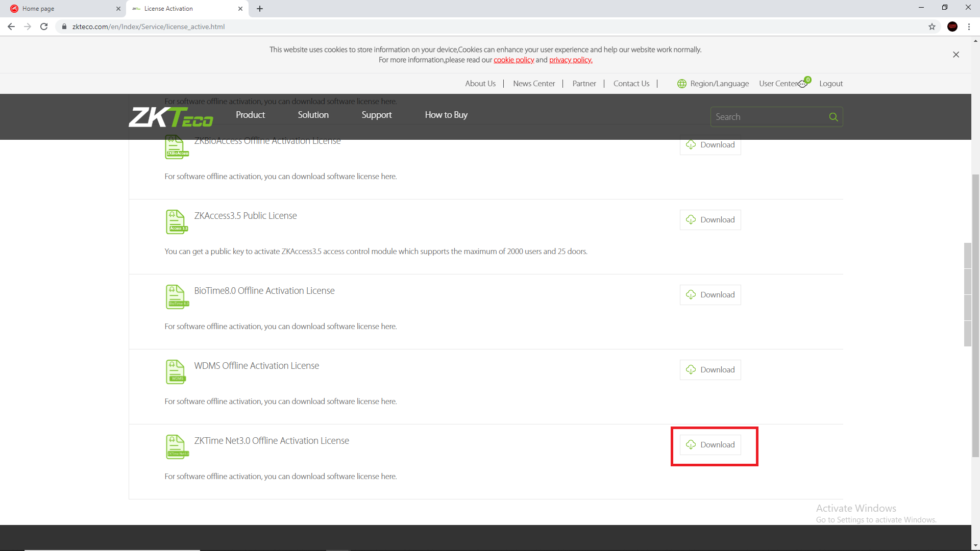
Task: Dismiss the cookie notice banner
Action: [955, 55]
